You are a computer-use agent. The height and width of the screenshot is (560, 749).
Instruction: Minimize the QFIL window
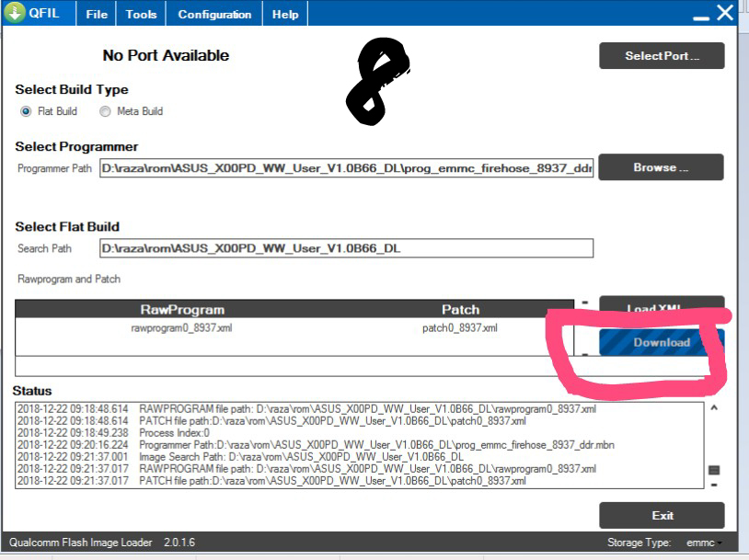(x=701, y=17)
